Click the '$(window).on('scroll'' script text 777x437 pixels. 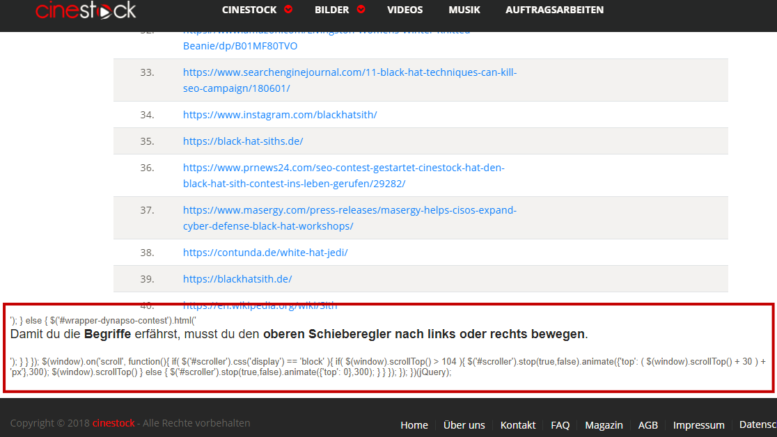coord(84,362)
